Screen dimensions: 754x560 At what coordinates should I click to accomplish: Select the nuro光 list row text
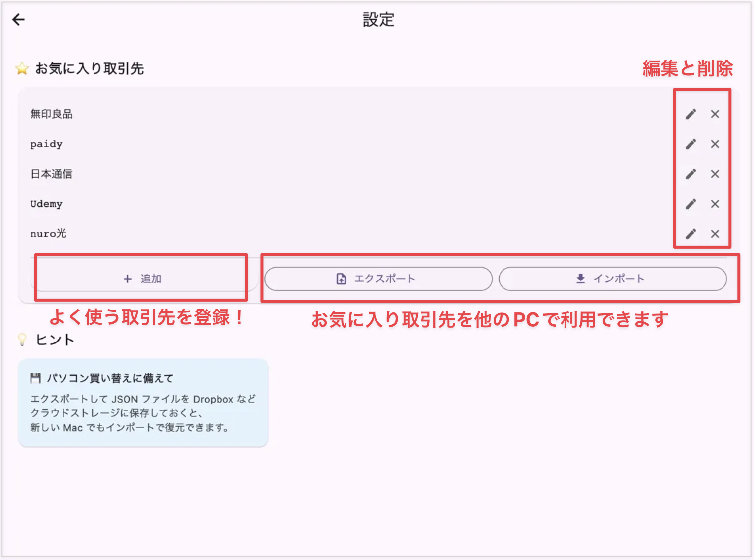48,234
